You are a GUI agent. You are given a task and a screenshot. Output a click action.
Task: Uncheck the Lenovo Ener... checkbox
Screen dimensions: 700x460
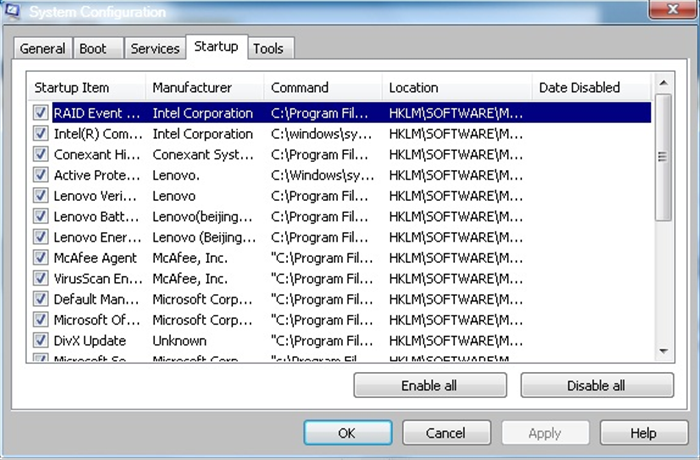pyautogui.click(x=41, y=237)
